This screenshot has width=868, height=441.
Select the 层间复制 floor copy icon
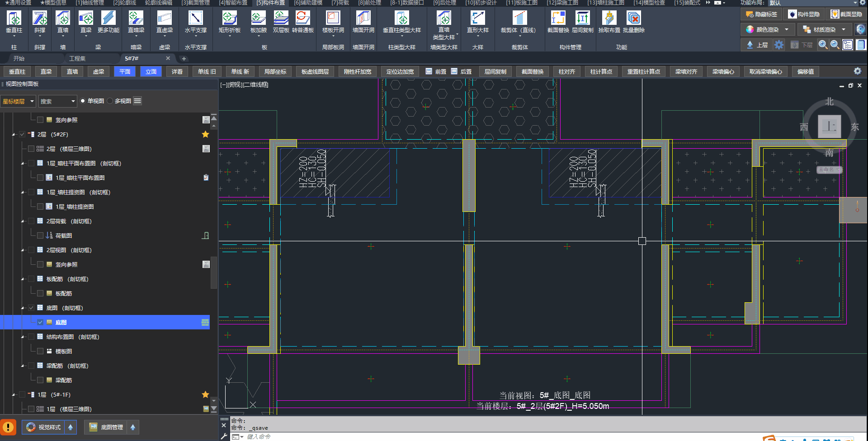[582, 18]
